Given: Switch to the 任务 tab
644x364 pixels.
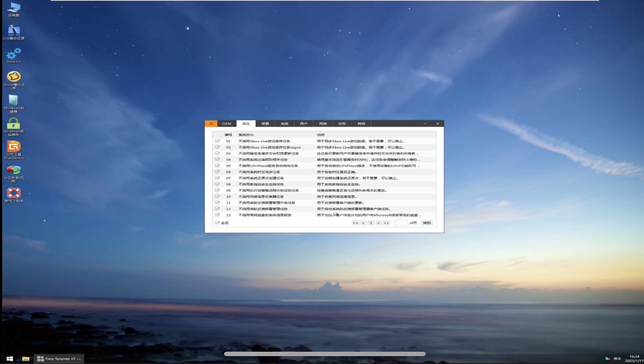Looking at the screenshot, I should [342, 124].
